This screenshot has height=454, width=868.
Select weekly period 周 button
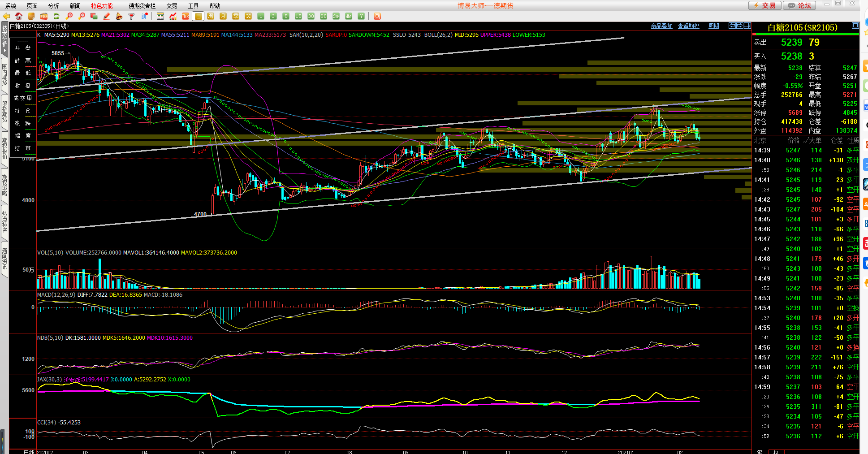click(x=211, y=16)
